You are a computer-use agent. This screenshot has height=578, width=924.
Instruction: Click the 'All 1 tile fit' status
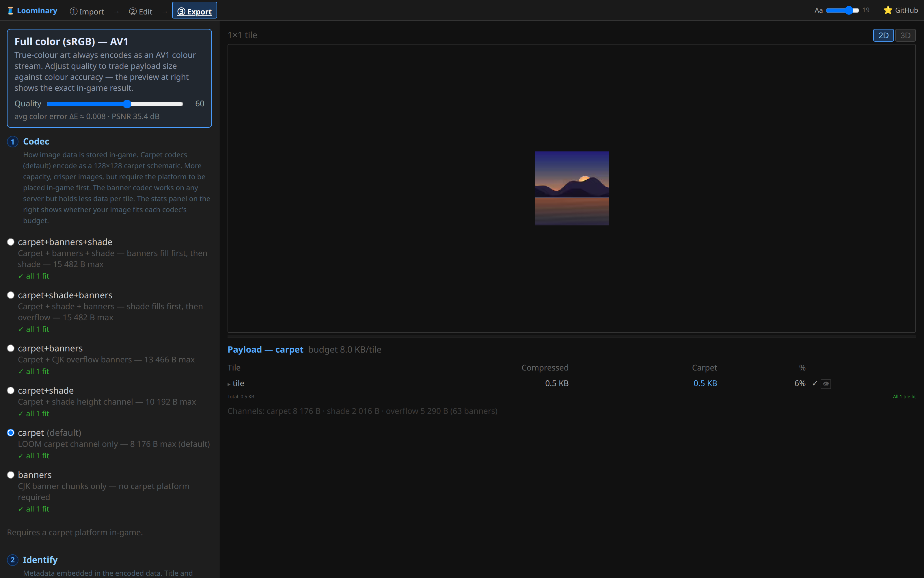coord(904,397)
